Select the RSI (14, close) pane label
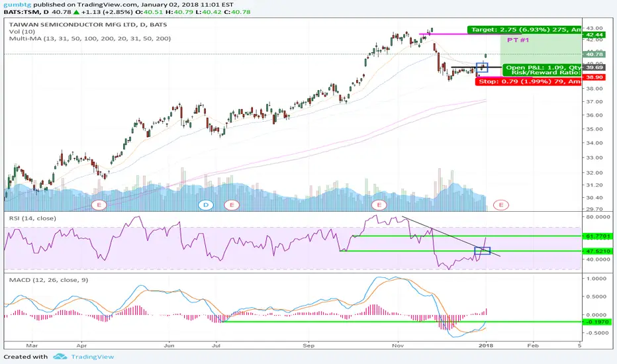Viewport: 617px width, 364px height. (x=32, y=218)
